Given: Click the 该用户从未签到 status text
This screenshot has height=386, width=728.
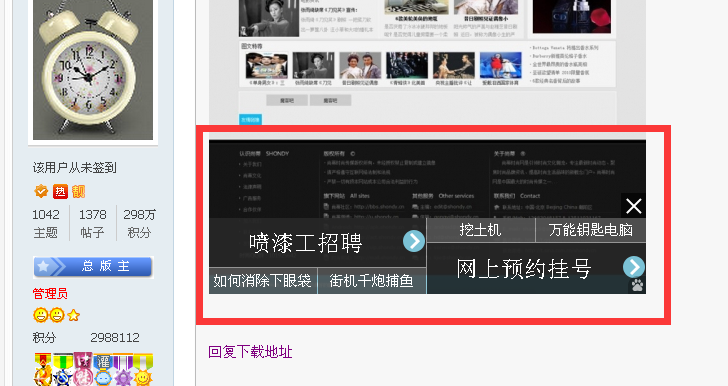Looking at the screenshot, I should 74,168.
